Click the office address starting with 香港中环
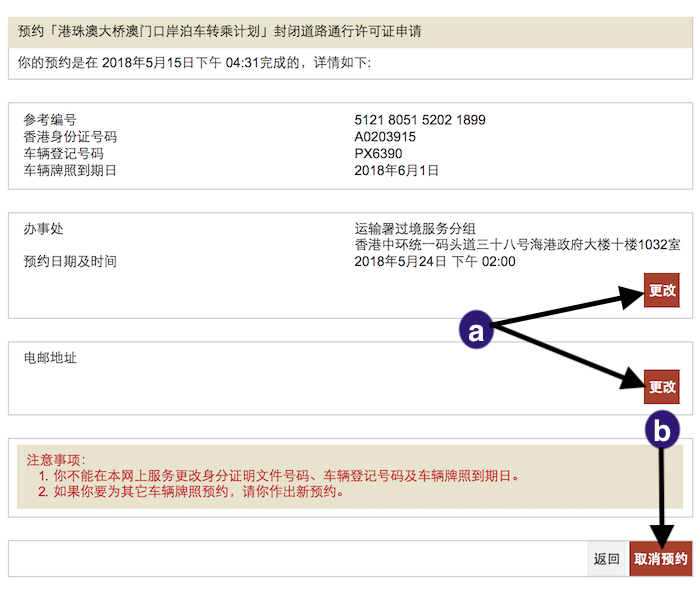Viewport: 700px width, 594px height. tap(517, 245)
